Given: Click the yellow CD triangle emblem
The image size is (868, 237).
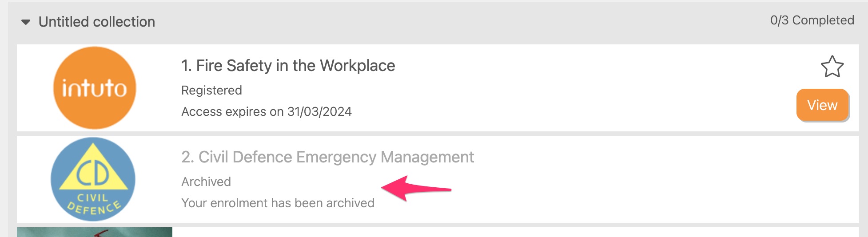Looking at the screenshot, I should [93, 171].
